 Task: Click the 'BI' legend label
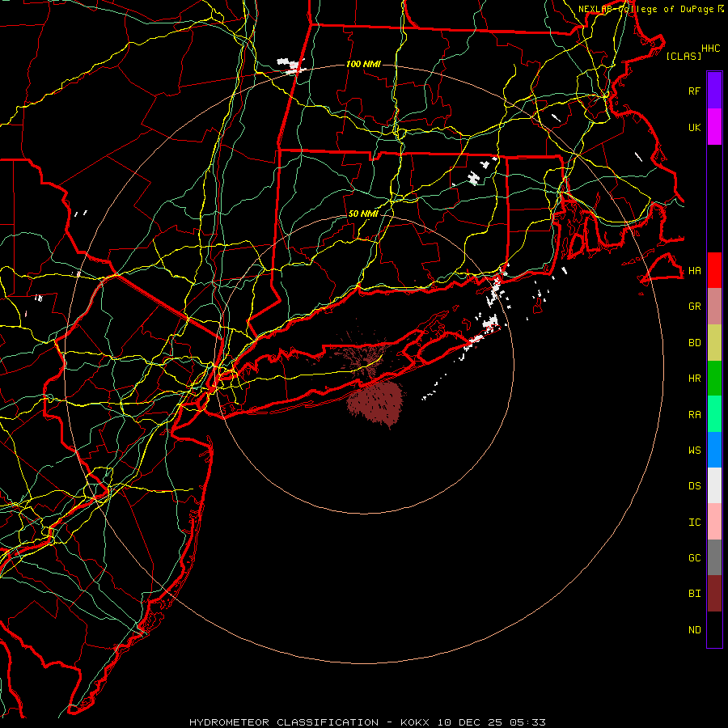click(x=694, y=594)
